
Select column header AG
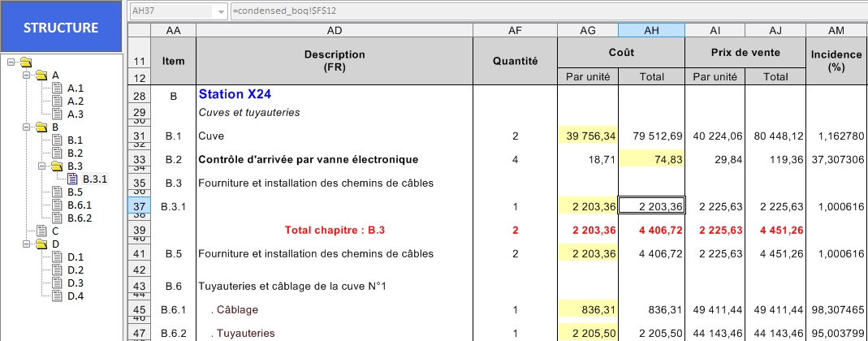(x=588, y=31)
